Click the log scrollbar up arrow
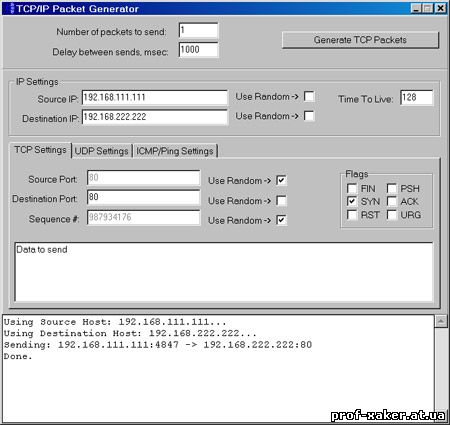The height and width of the screenshot is (425, 450). (x=441, y=321)
